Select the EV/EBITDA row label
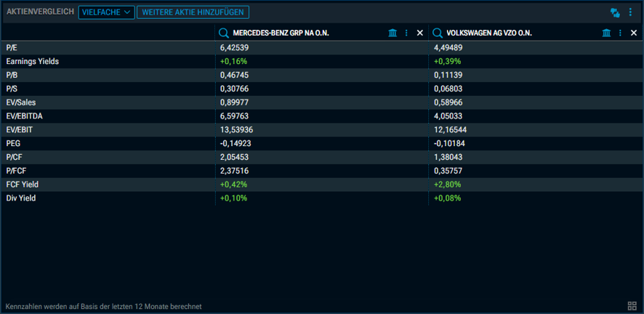Image resolution: width=644 pixels, height=314 pixels. point(24,116)
